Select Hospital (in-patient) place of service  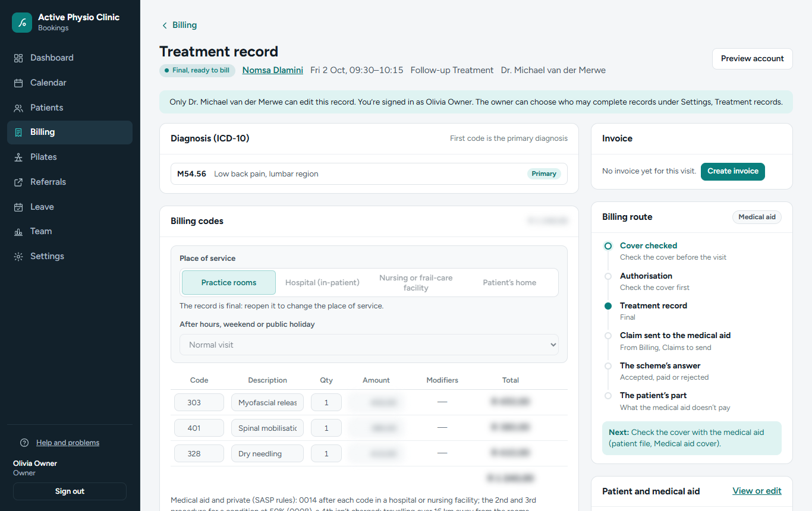pyautogui.click(x=322, y=283)
